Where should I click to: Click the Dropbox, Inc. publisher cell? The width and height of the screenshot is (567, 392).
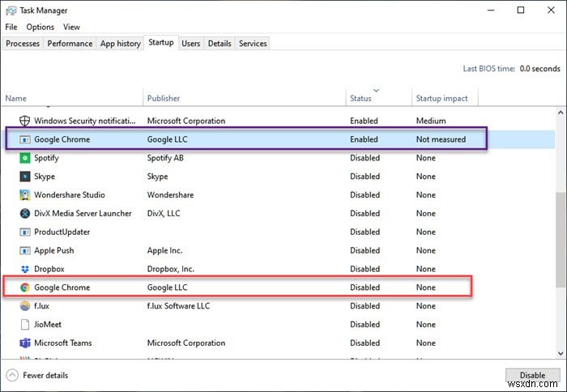tap(171, 269)
